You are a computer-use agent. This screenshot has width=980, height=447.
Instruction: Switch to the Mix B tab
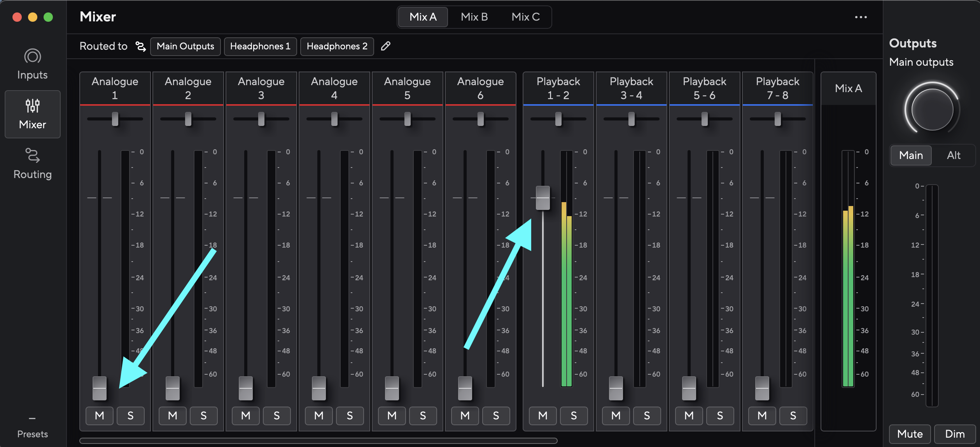[474, 17]
